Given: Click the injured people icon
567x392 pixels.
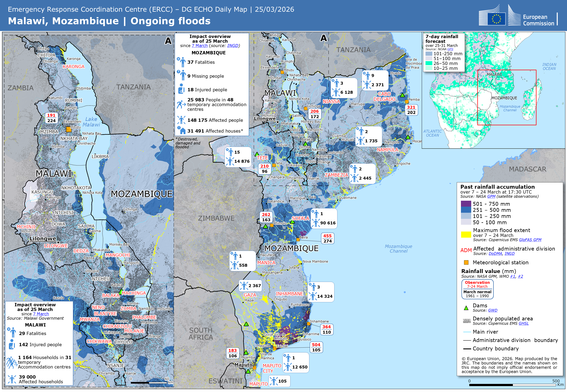Looking at the screenshot, I should coord(181,89).
